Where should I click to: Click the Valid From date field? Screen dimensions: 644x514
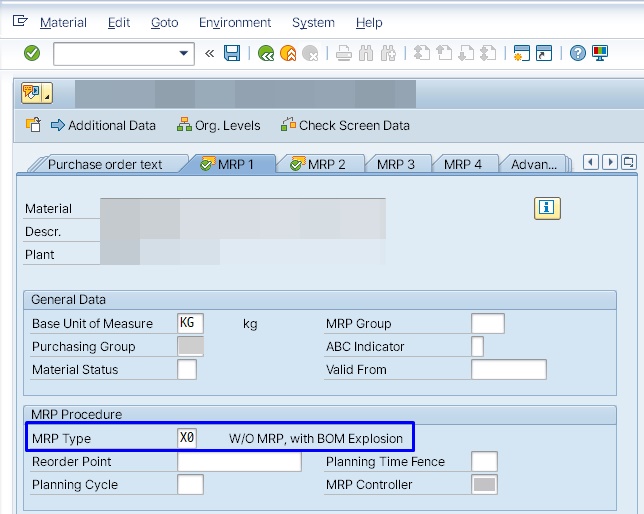click(509, 369)
